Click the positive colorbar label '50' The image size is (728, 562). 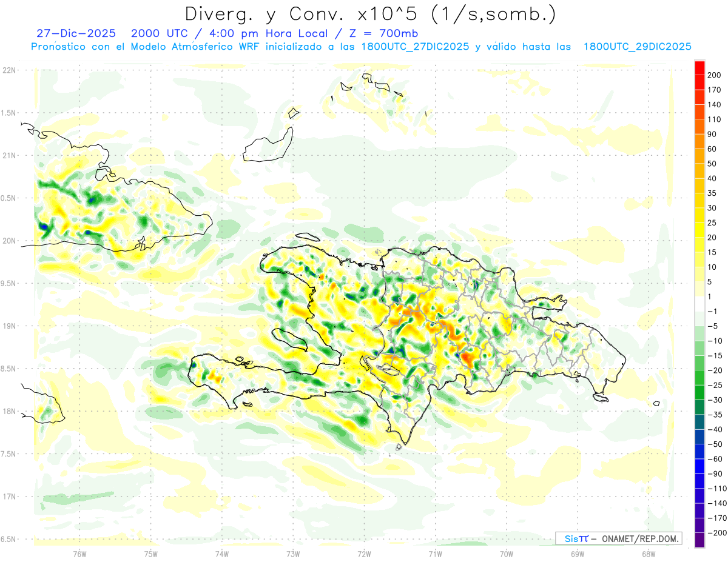coord(713,164)
